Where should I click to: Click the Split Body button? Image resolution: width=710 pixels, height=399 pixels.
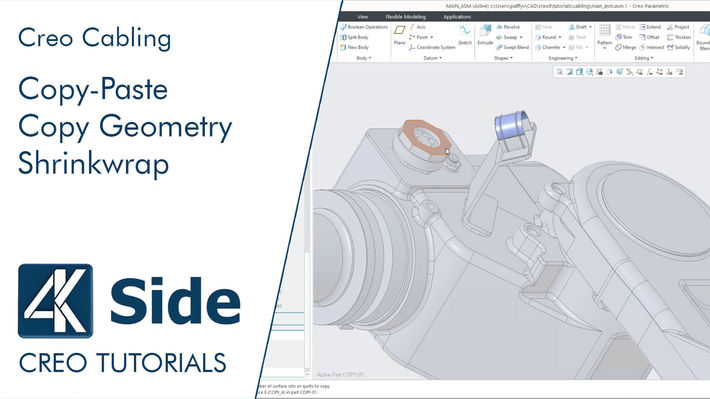pyautogui.click(x=355, y=37)
